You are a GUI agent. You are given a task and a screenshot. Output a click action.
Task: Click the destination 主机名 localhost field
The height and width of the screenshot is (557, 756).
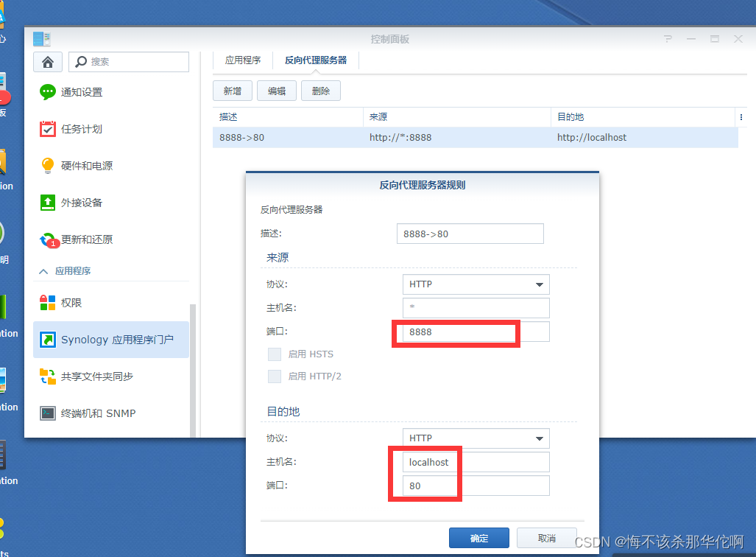(x=476, y=462)
